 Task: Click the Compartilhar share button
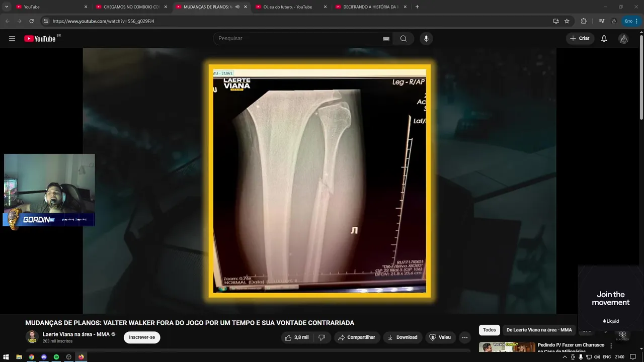357,337
